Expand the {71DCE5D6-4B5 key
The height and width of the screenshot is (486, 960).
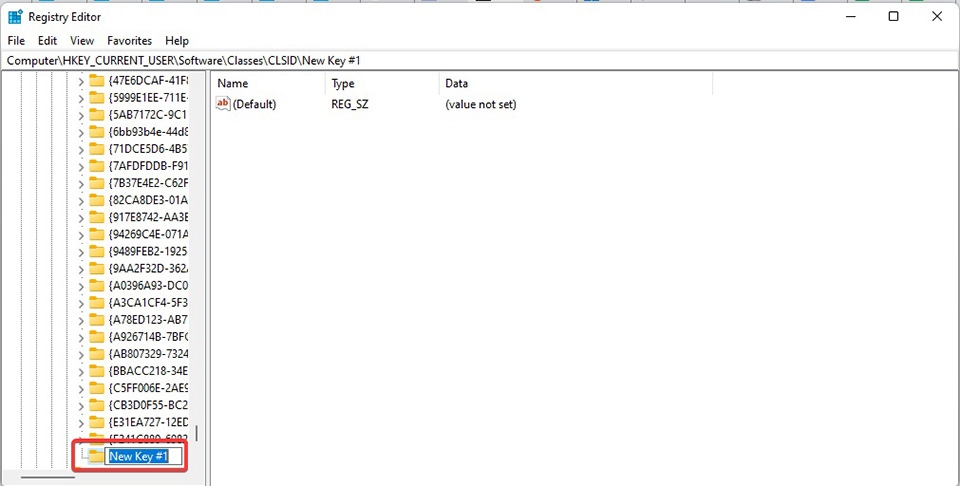(x=81, y=149)
